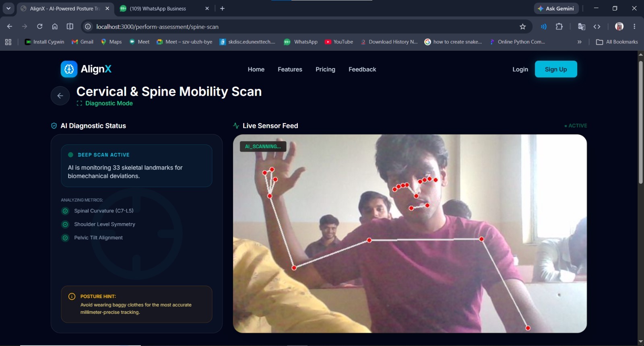Go back using the page's circular arrow button

coord(60,96)
